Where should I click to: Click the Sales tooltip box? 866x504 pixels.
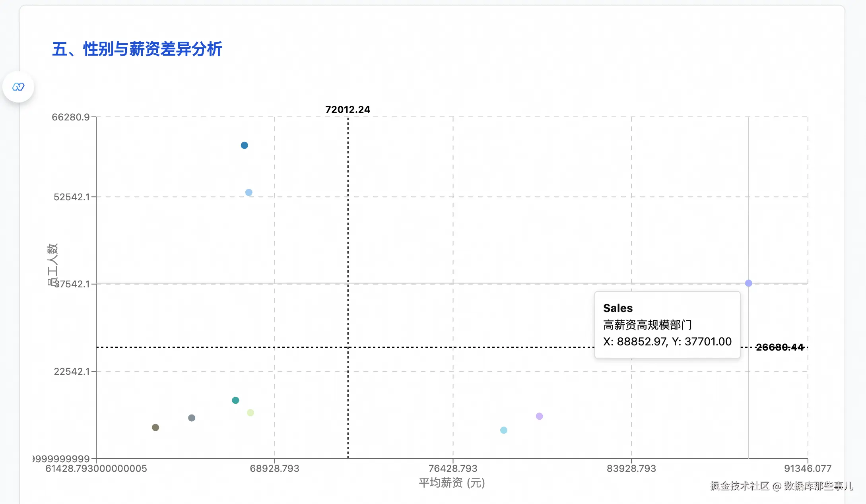(667, 325)
